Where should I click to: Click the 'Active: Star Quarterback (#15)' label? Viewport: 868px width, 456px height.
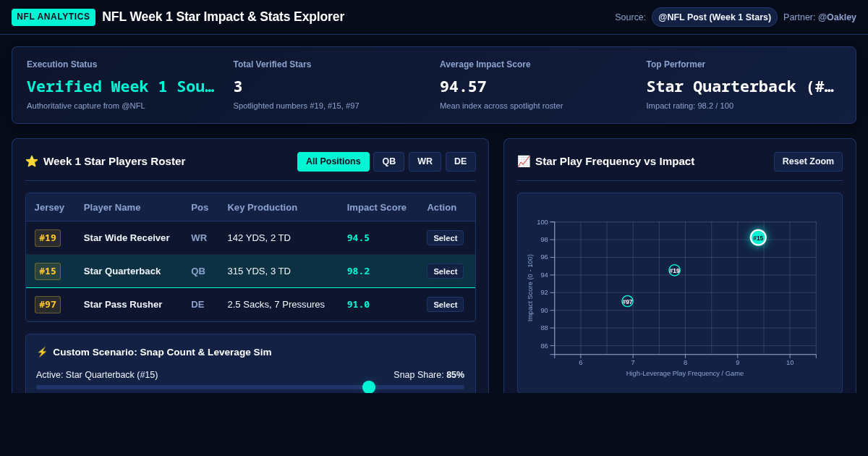[x=97, y=375]
